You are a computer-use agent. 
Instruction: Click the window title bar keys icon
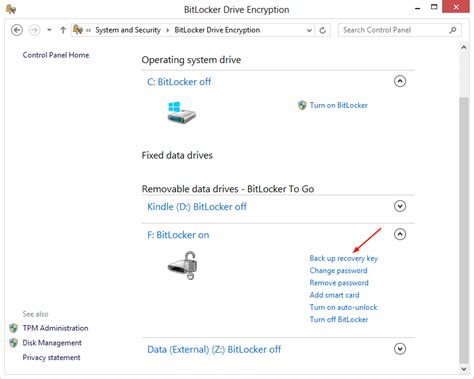[11, 9]
